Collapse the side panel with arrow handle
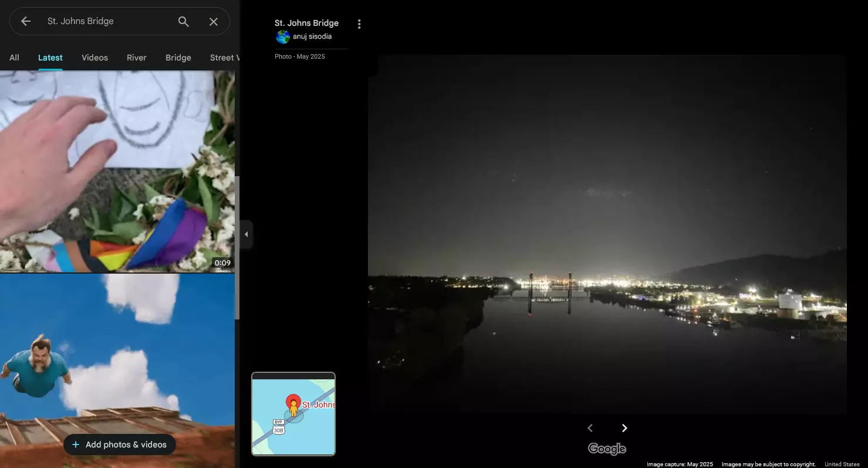The image size is (868, 468). coord(246,234)
